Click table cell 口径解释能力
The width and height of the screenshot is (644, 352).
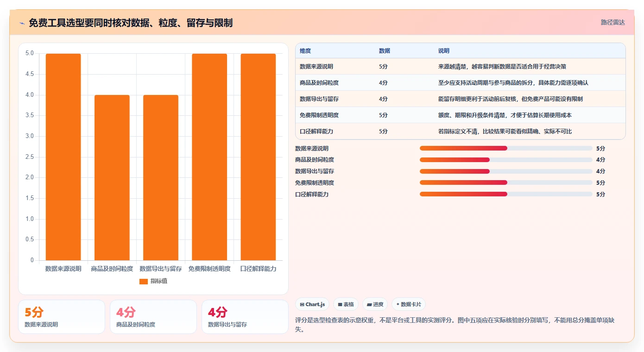click(x=316, y=132)
